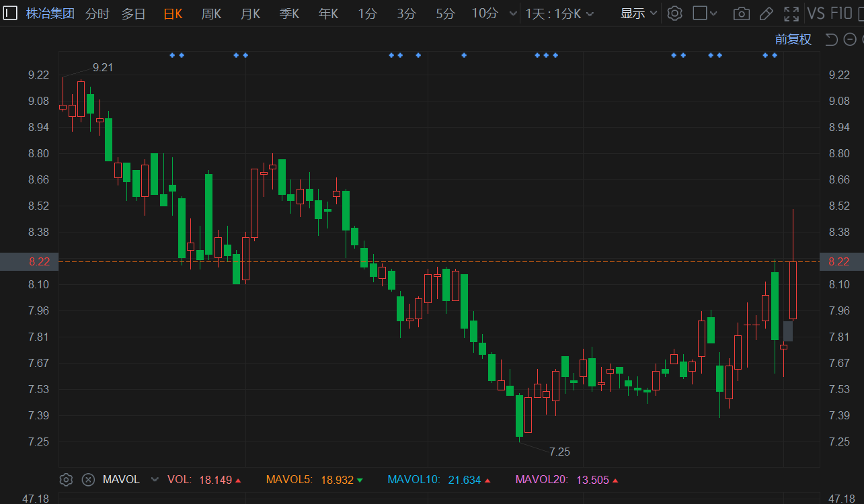
Task: Select the pencil drawing tool
Action: click(x=766, y=13)
